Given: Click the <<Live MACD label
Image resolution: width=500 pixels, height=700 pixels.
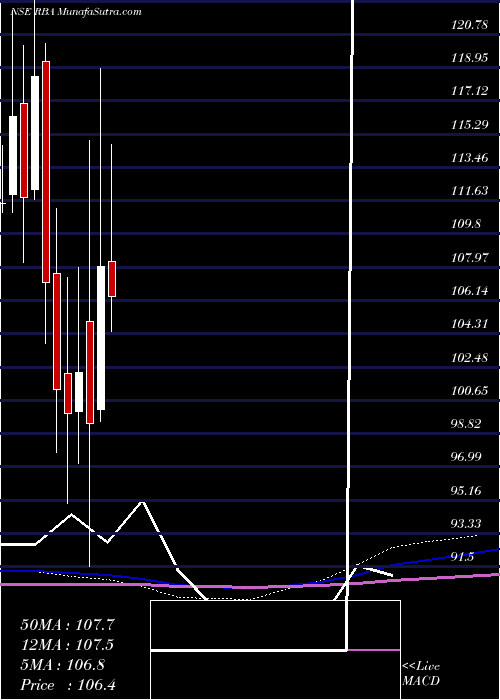Looking at the screenshot, I should [421, 674].
